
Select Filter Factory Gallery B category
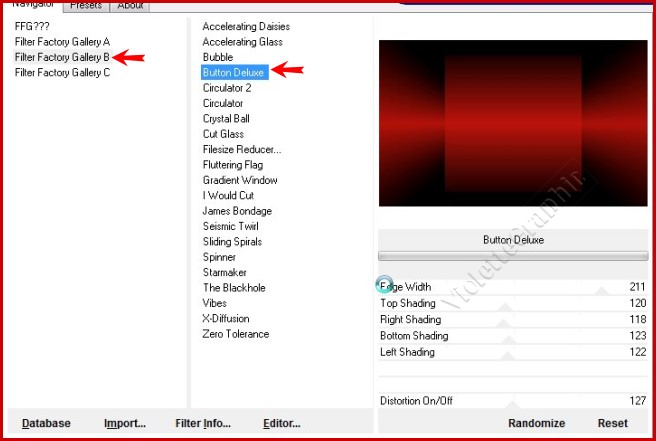click(x=62, y=57)
